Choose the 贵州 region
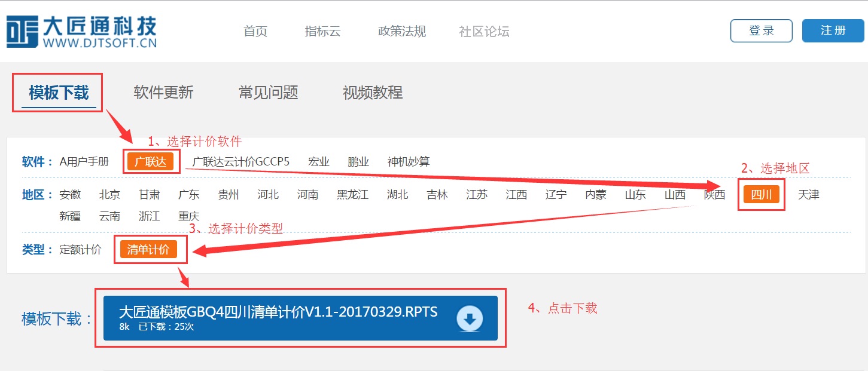Viewport: 868px width, 371px height. (x=229, y=194)
